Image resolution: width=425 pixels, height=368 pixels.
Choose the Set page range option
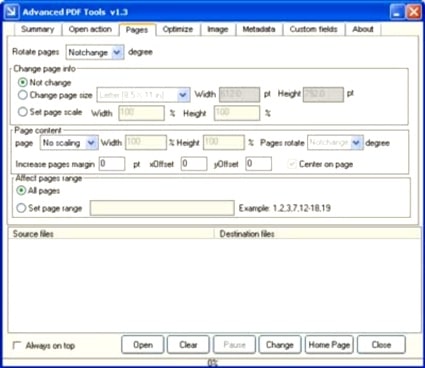click(x=21, y=208)
